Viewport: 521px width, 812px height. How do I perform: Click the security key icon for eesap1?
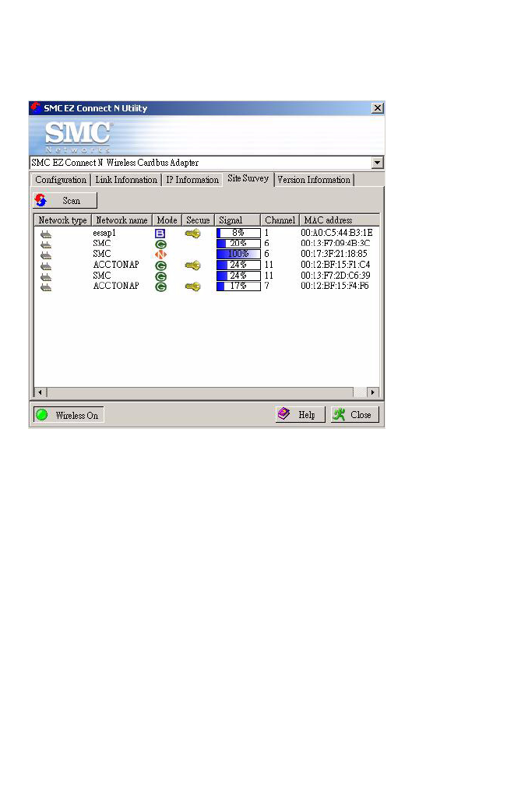pyautogui.click(x=192, y=234)
